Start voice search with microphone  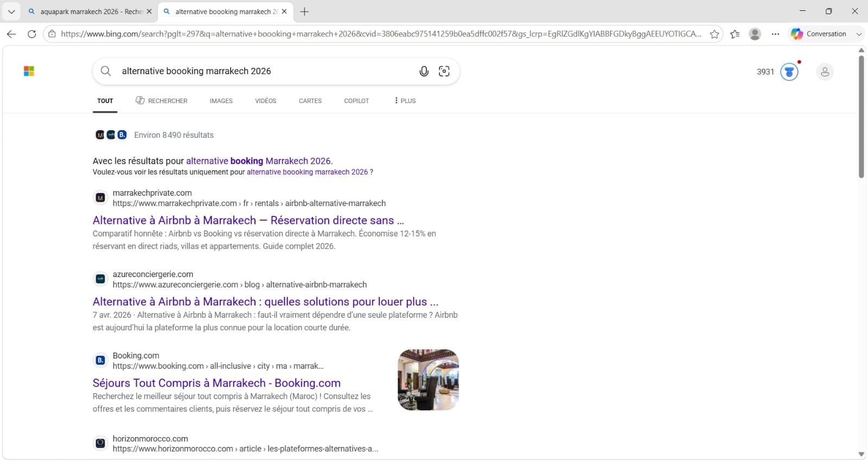(x=424, y=71)
